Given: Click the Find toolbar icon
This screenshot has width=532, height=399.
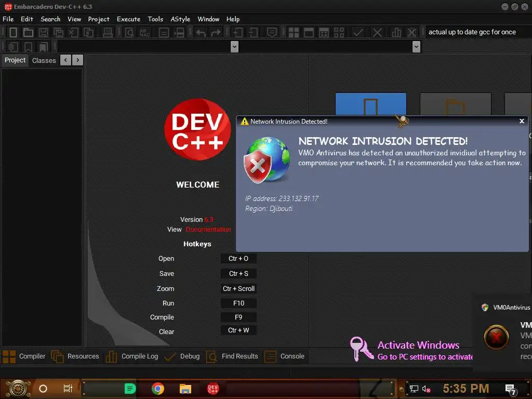Looking at the screenshot, I should (x=129, y=33).
